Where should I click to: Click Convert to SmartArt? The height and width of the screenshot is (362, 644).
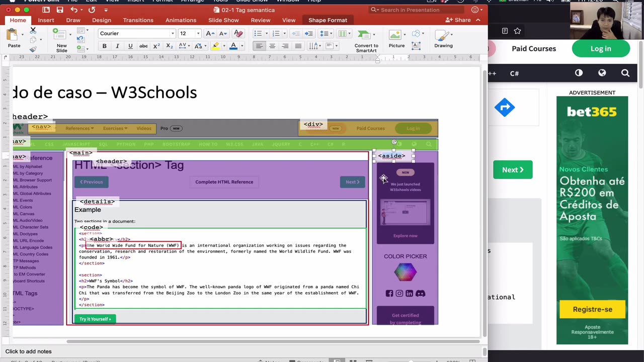pos(366,41)
